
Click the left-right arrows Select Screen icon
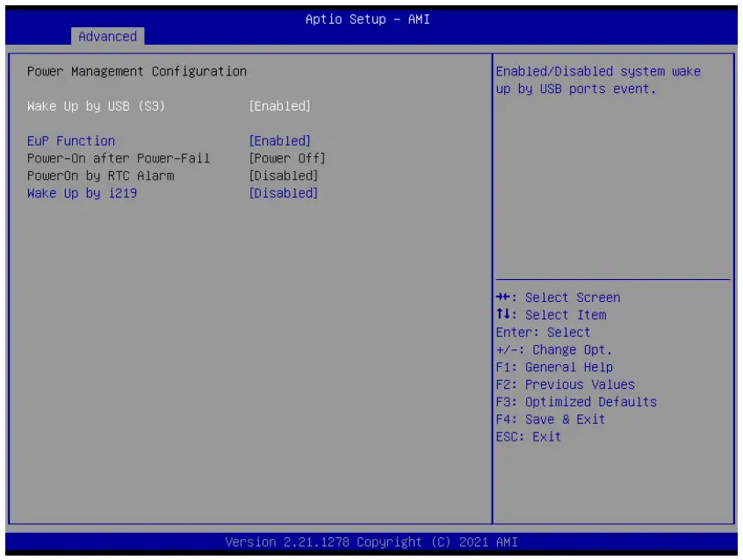pyautogui.click(x=503, y=297)
